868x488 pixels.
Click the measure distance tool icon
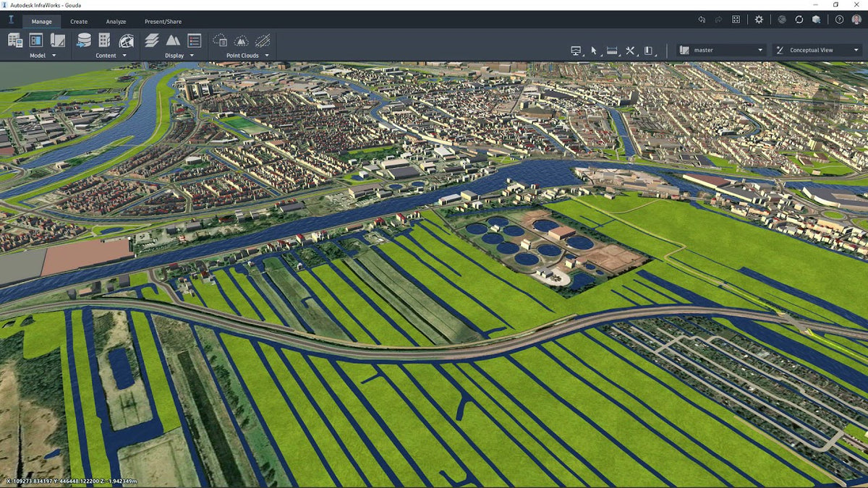point(612,51)
